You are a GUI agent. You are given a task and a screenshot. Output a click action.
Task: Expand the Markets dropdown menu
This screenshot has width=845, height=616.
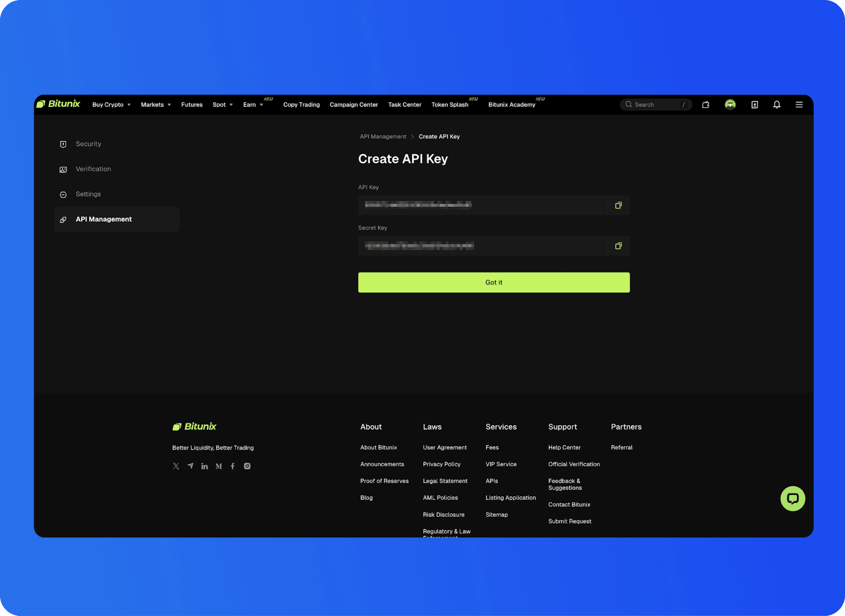tap(156, 105)
